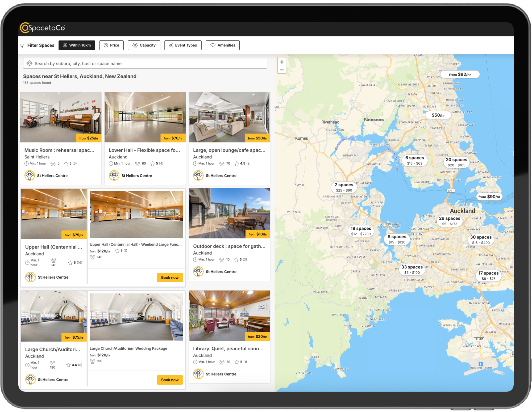The width and height of the screenshot is (532, 412).
Task: Open Outdoor deck : space for gatherings title
Action: 229,246
